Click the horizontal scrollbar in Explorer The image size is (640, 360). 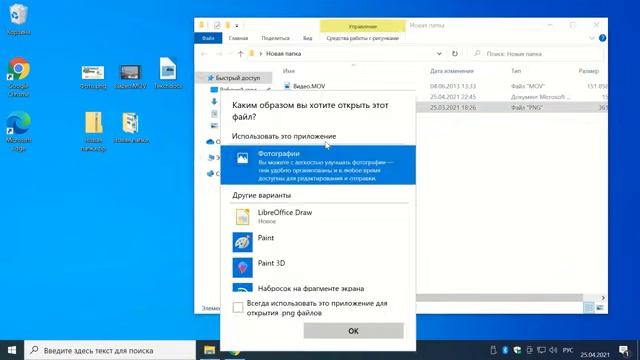[499, 298]
